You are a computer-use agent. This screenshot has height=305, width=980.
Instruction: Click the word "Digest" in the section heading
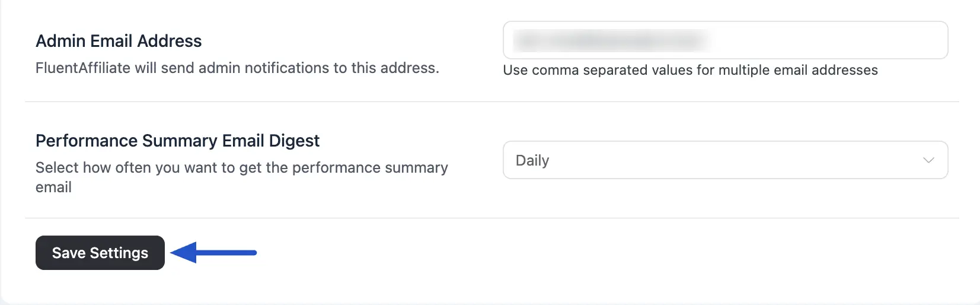point(294,141)
